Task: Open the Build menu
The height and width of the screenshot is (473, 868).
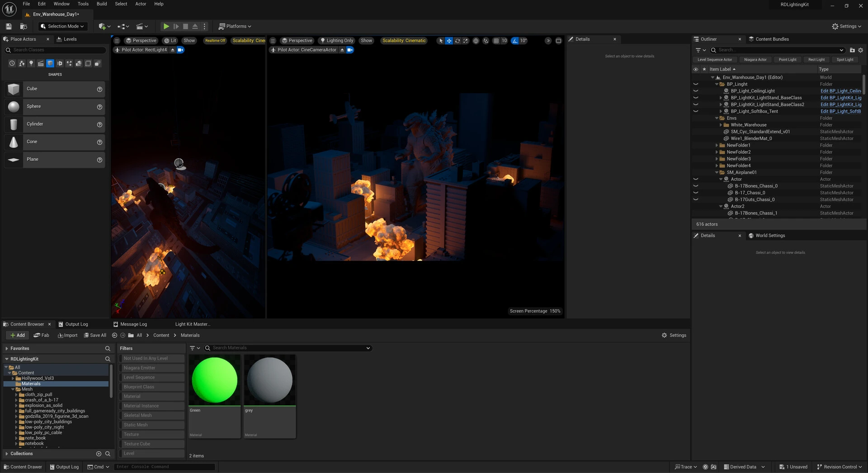Action: coord(102,4)
